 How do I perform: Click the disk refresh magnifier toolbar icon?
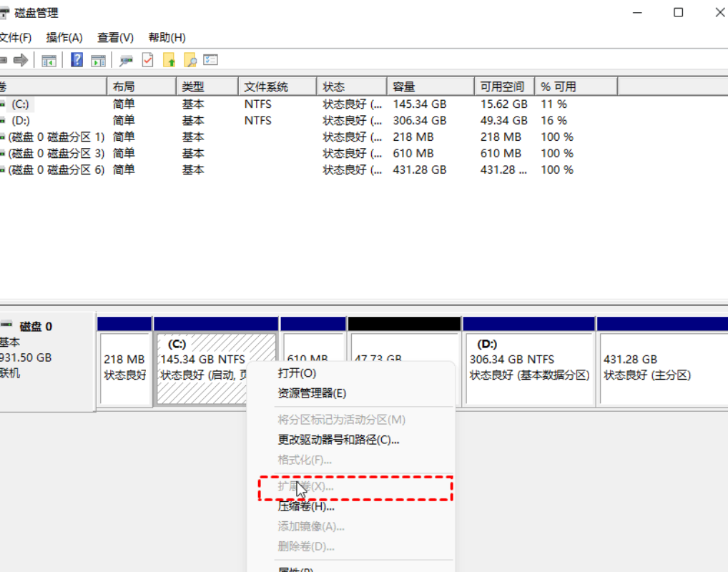click(124, 60)
